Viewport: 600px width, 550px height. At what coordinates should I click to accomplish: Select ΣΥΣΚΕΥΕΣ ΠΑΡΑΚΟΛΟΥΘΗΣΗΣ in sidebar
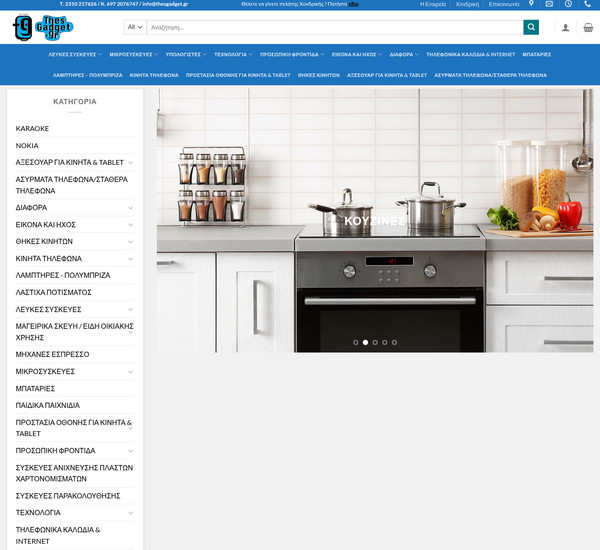68,496
